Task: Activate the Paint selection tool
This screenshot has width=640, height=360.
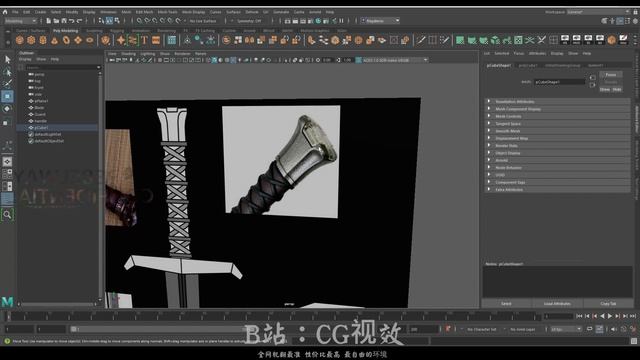Action: click(7, 84)
